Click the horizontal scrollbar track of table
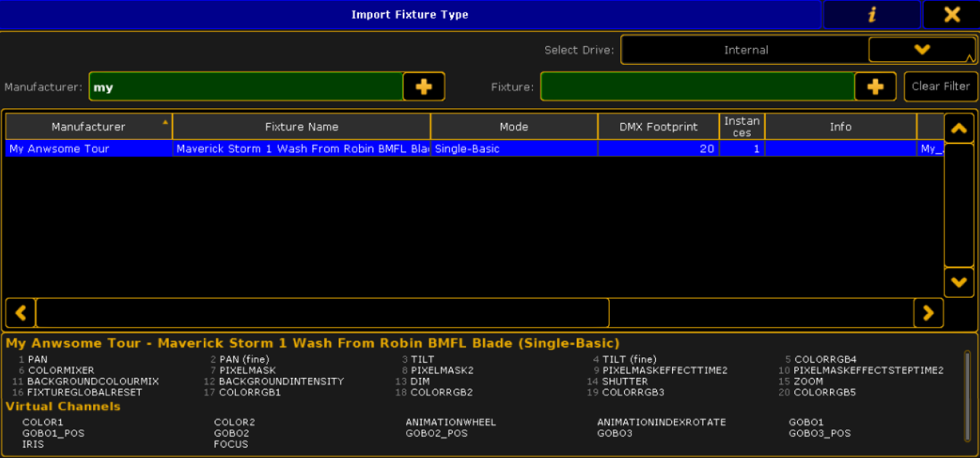 [x=760, y=313]
